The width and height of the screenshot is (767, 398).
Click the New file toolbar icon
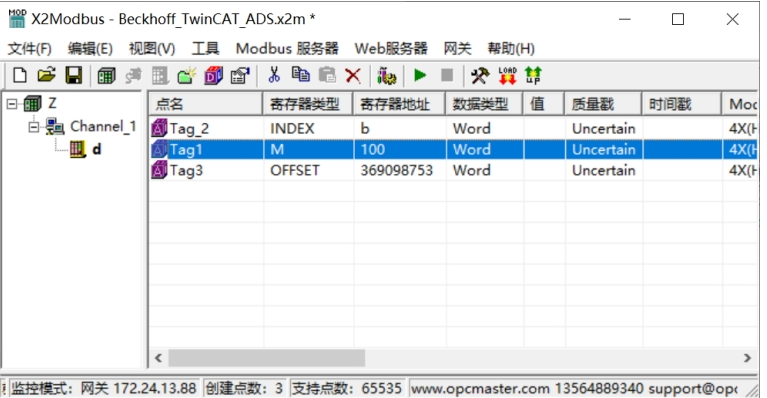pyautogui.click(x=20, y=75)
